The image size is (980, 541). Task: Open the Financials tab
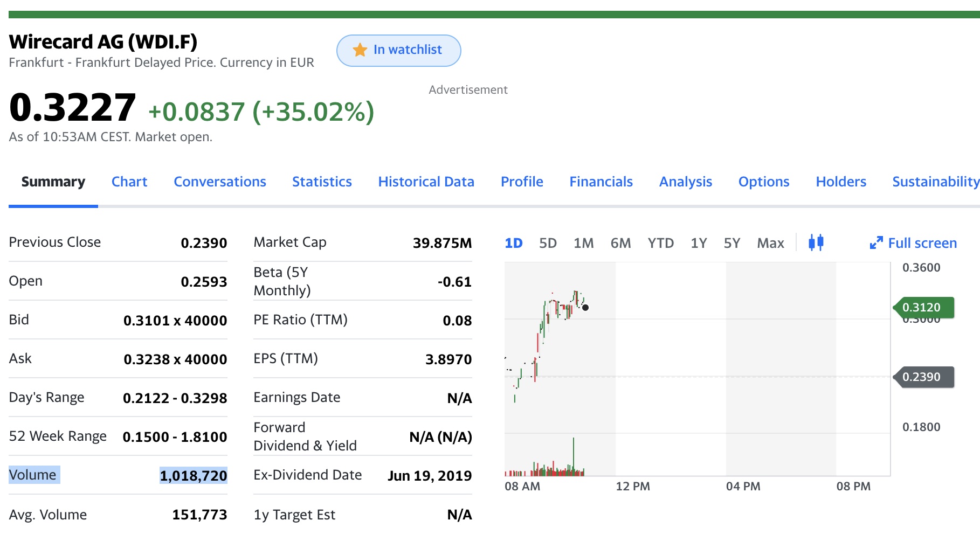click(601, 182)
